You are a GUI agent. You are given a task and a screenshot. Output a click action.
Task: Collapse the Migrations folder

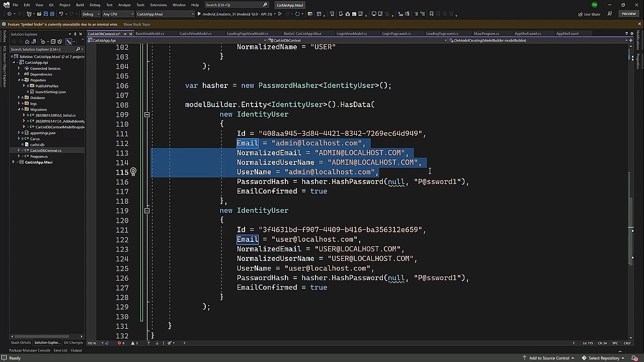tap(19, 109)
